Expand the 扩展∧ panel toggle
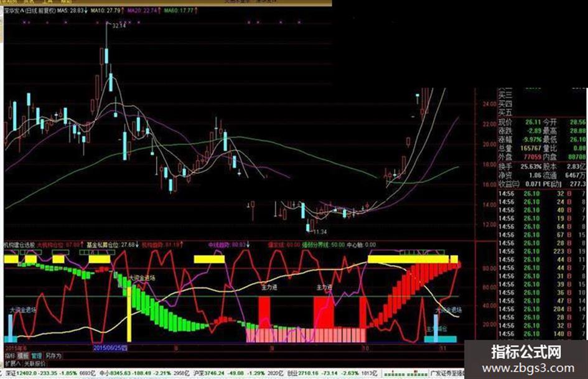The image size is (588, 379). click(12, 363)
